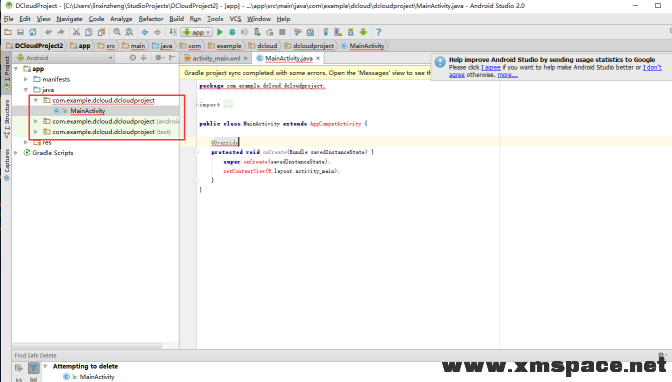Open the Refactor menu
The width and height of the screenshot is (672, 382).
point(151,19)
